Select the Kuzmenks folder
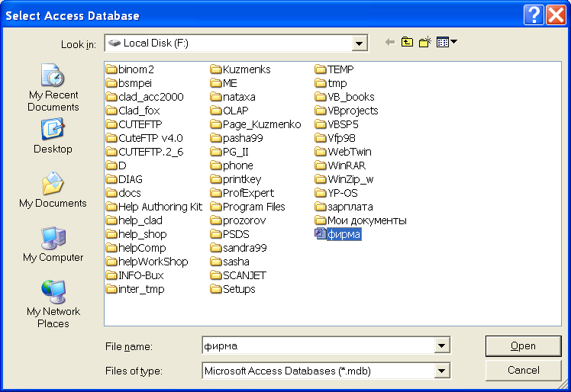 click(x=240, y=69)
